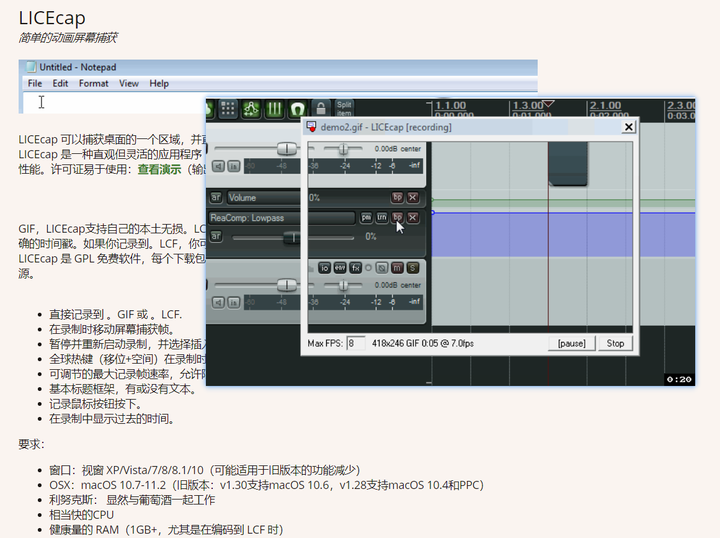Click speaker monitor button on the io/fx track
This screenshot has width=720, height=538.
[x=218, y=303]
